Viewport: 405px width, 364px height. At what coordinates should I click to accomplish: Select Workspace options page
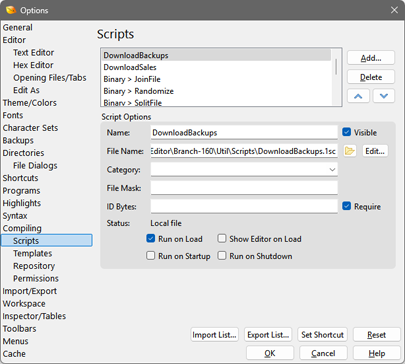click(x=24, y=304)
